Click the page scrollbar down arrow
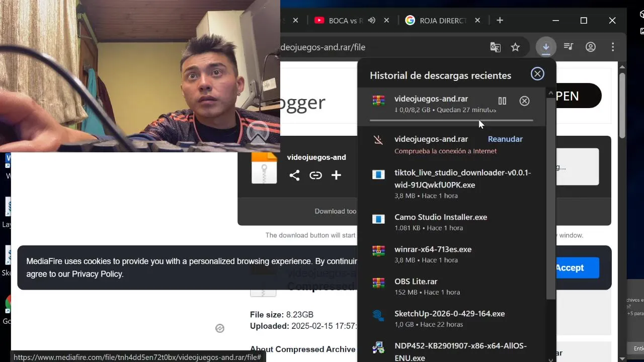The image size is (644, 362). (x=622, y=358)
